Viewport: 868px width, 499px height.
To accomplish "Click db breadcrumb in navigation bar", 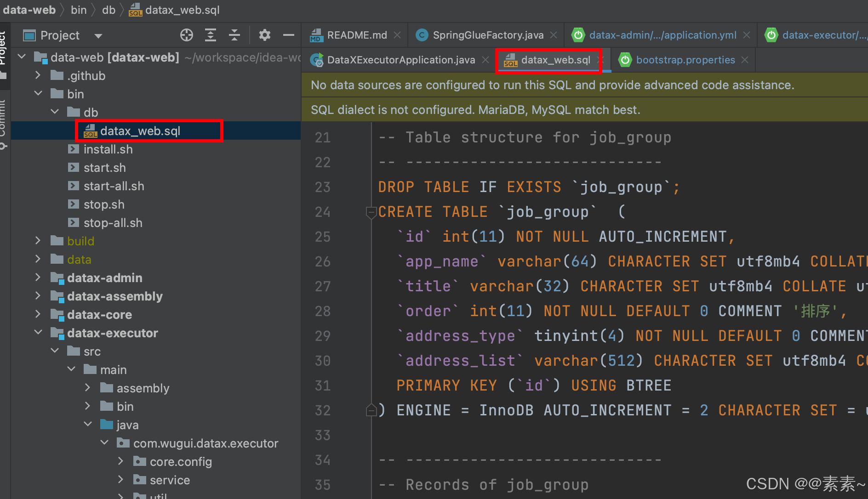I will tap(108, 10).
